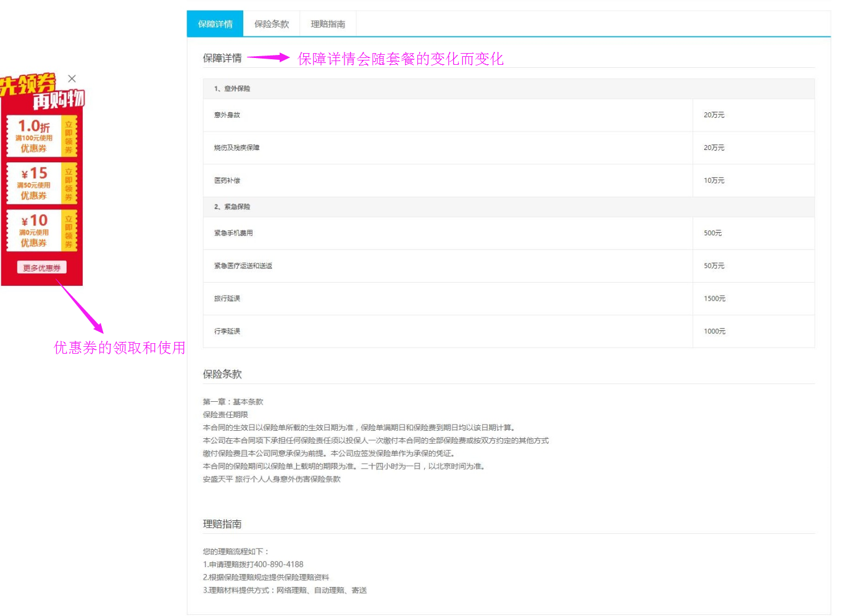Close the coupon popup with the X icon
The height and width of the screenshot is (616, 842).
click(72, 78)
